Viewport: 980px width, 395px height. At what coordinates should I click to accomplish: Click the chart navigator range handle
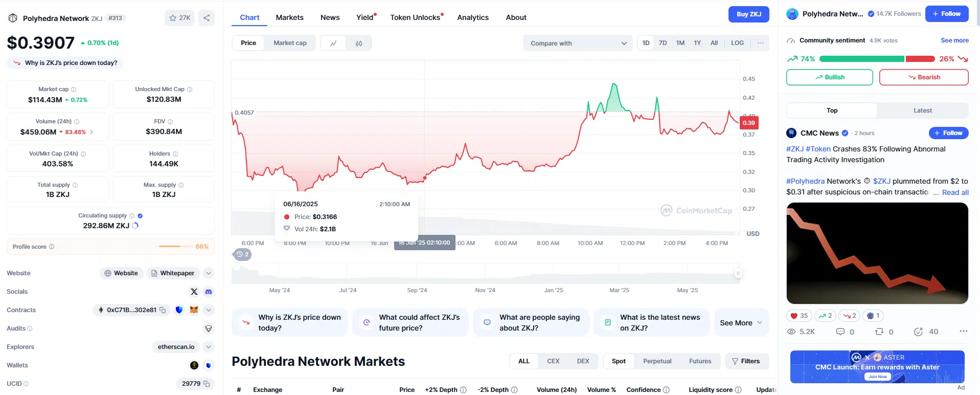(x=738, y=274)
